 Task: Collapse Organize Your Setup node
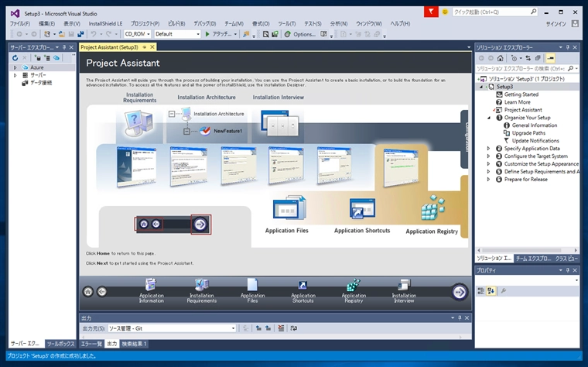[489, 118]
